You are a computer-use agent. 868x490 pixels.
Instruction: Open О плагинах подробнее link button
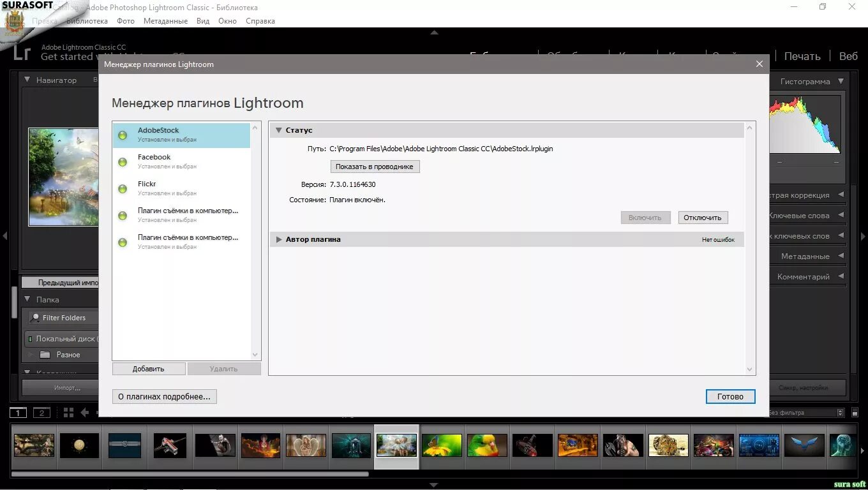[165, 396]
